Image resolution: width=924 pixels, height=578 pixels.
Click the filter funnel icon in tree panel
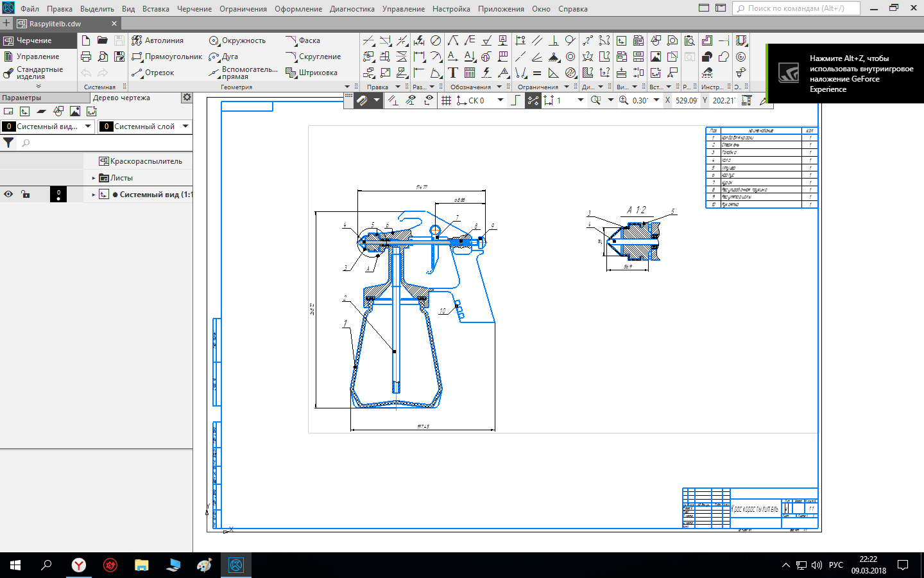coord(8,143)
